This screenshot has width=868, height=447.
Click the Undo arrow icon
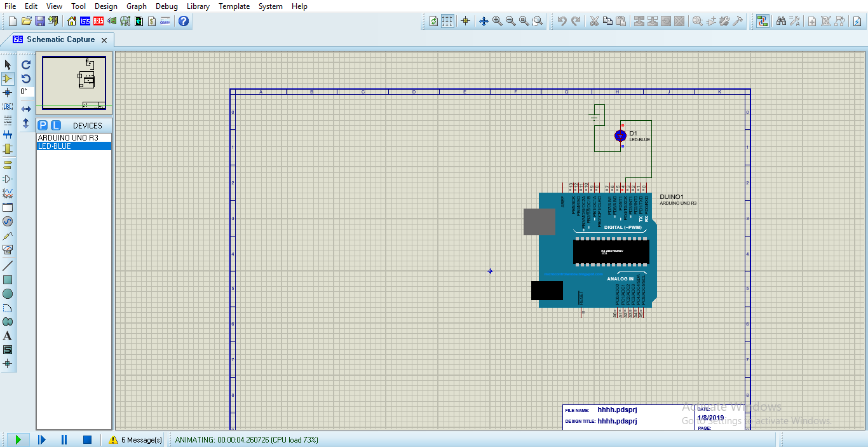tap(562, 21)
